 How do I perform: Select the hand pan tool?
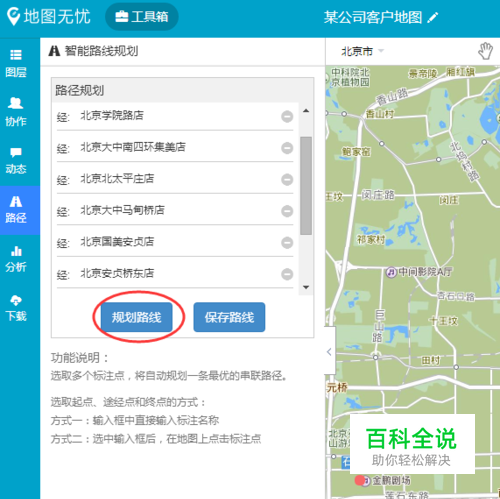pos(485,51)
